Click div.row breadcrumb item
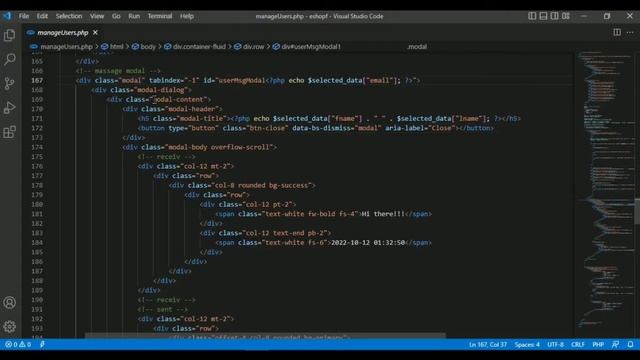Screen dimensions: 640x360 click(253, 47)
